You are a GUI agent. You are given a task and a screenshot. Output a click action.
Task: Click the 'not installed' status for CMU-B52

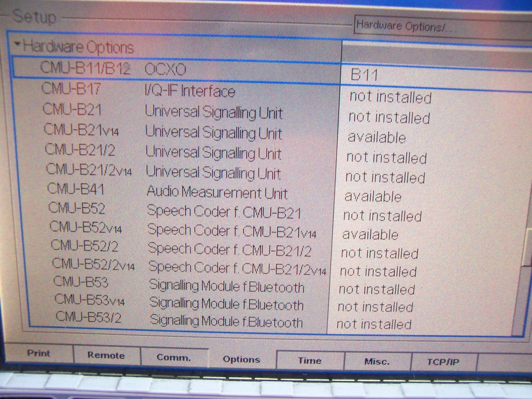point(383,216)
